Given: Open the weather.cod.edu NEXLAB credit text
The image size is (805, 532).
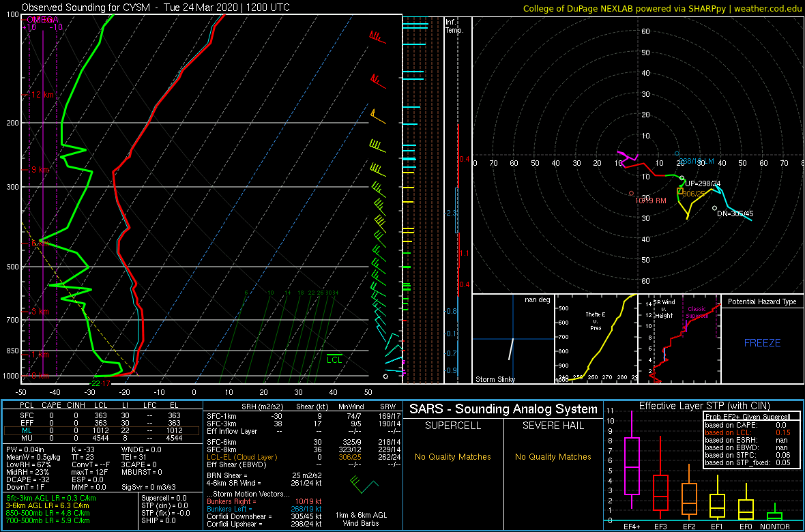Looking at the screenshot, I should pyautogui.click(x=662, y=8).
